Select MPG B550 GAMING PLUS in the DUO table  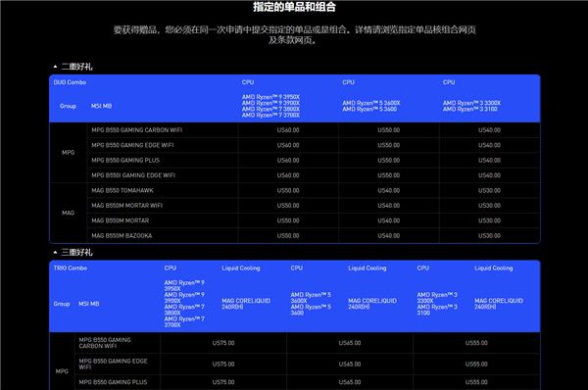pos(125,160)
